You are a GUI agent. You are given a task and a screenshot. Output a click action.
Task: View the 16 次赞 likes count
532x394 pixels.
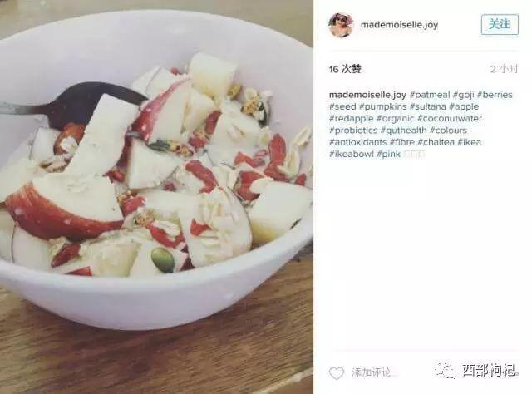tap(345, 69)
